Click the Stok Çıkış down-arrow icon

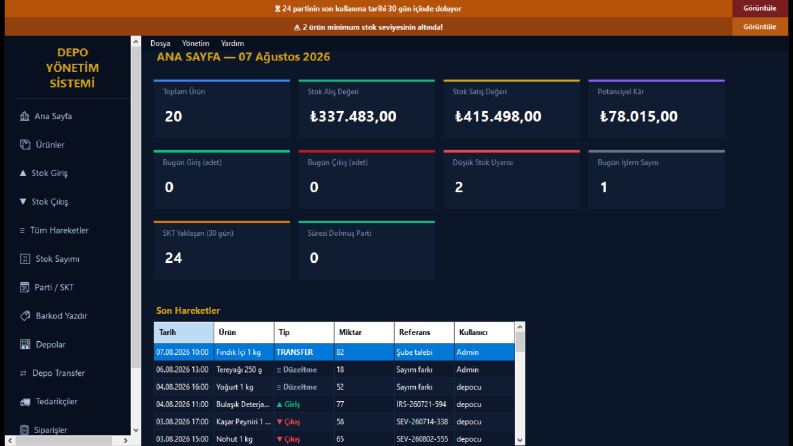tap(23, 201)
